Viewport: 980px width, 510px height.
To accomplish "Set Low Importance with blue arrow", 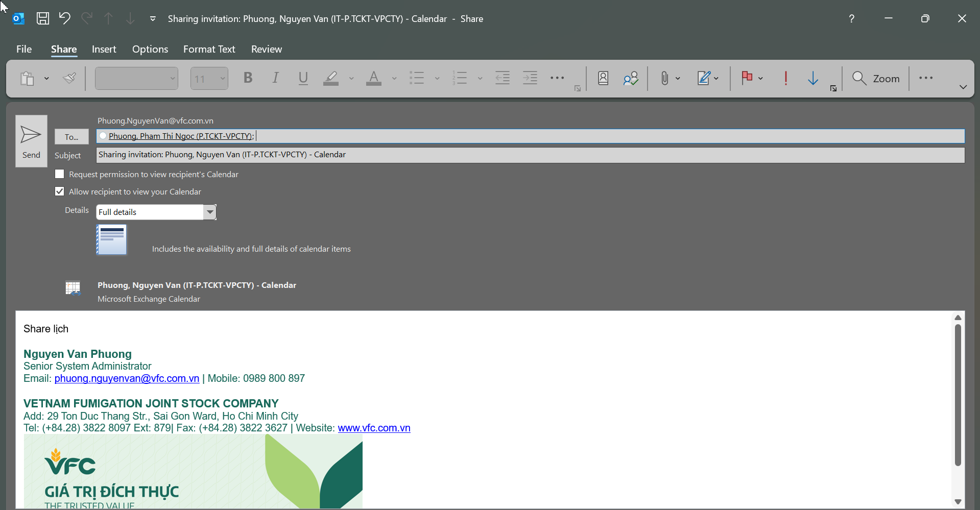I will click(812, 78).
